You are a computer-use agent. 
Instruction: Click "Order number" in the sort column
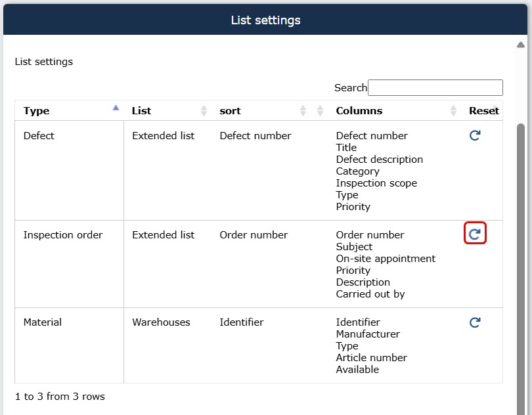tap(254, 235)
